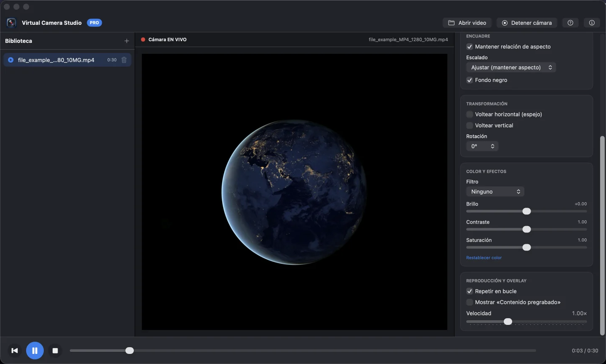Uncheck Repetir en bucle
606x364 pixels.
pyautogui.click(x=470, y=291)
